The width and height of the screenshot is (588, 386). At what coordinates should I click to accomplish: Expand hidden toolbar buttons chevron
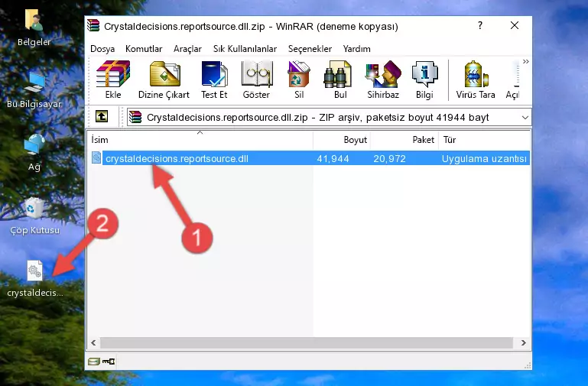point(526,62)
